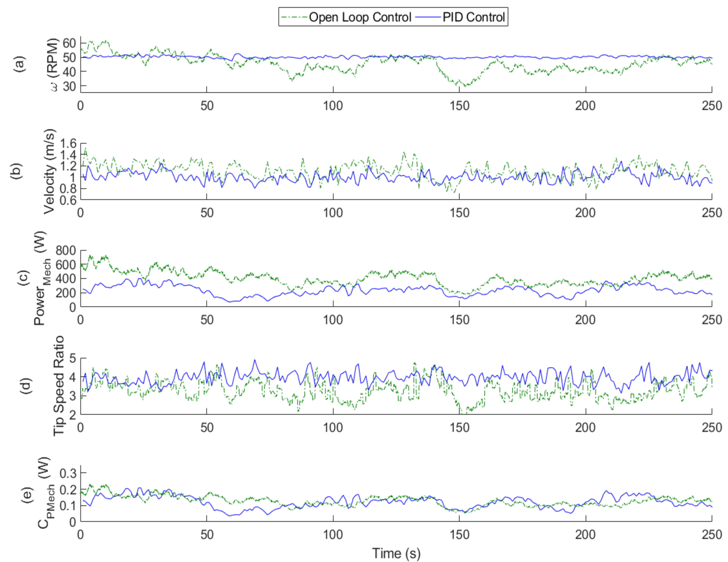
Task: Click the (a) subplot label
Action: (x=20, y=64)
